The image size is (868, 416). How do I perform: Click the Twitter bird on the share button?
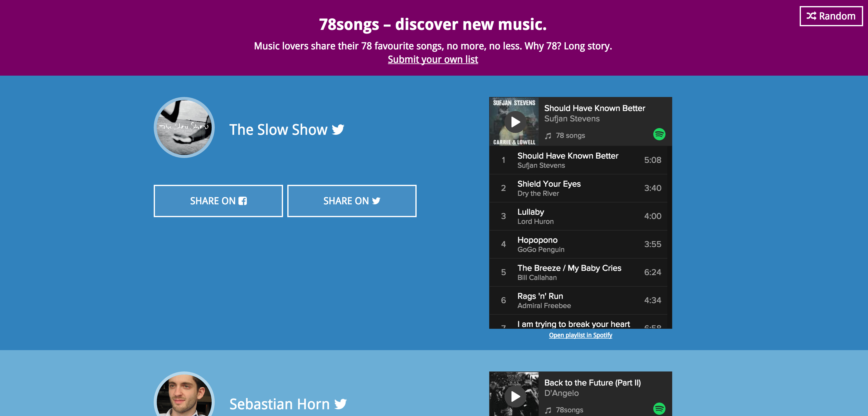(376, 200)
